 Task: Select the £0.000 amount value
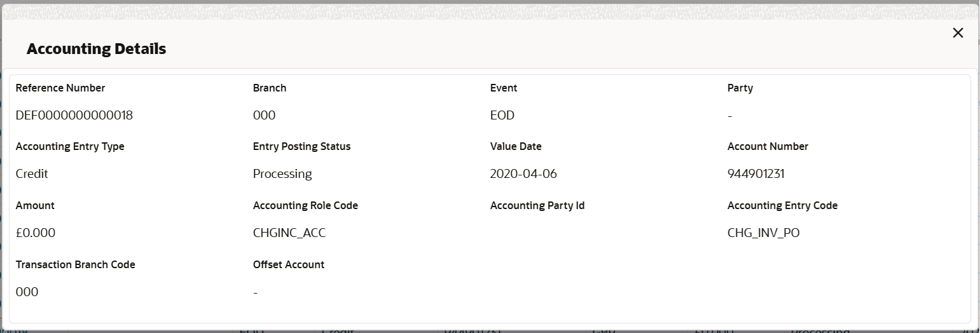click(36, 233)
